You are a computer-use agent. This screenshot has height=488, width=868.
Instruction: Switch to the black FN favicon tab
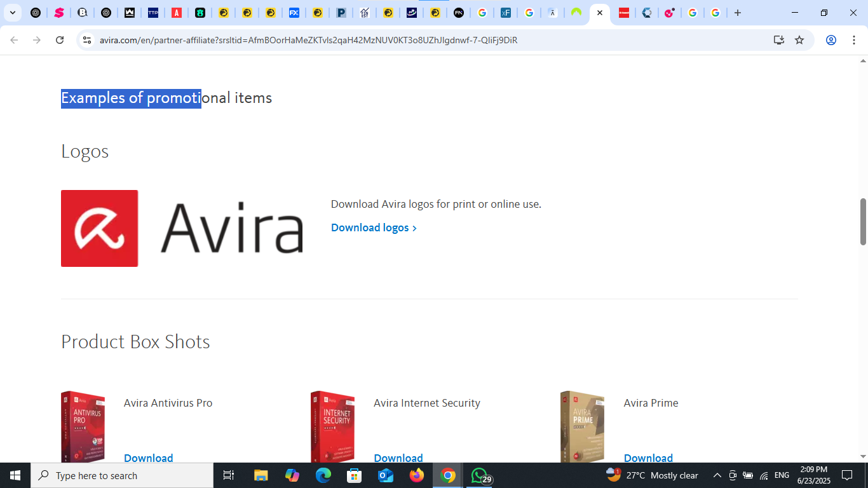pyautogui.click(x=459, y=13)
